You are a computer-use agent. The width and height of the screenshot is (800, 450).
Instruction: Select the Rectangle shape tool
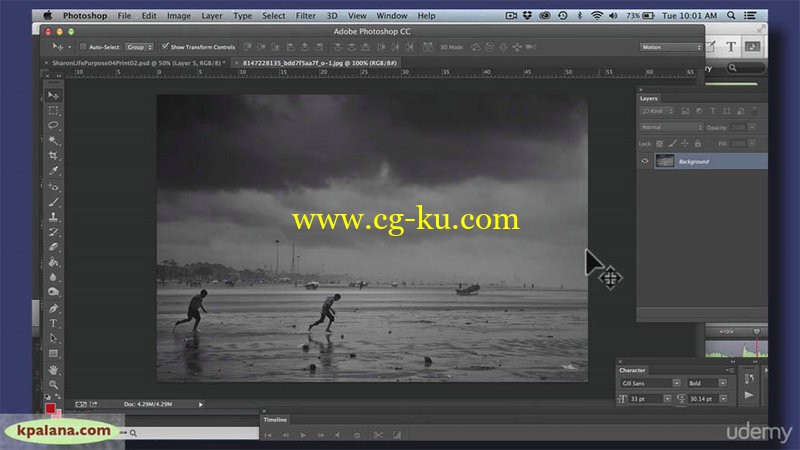[53, 354]
